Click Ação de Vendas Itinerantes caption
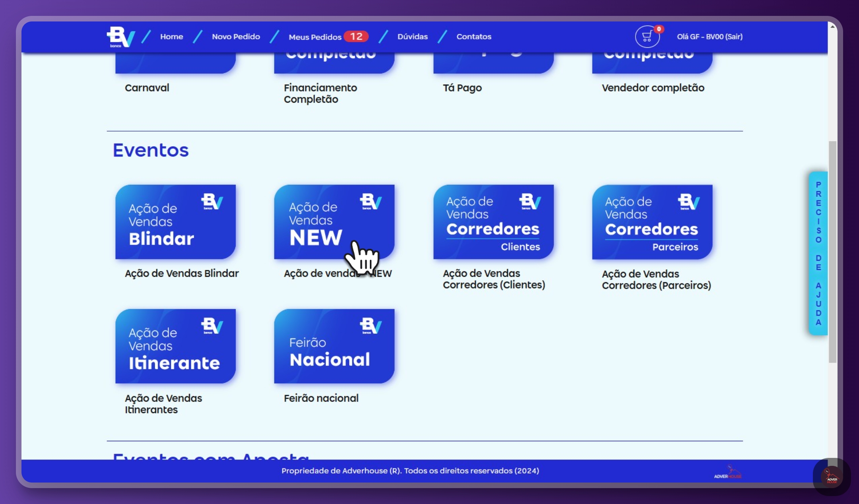859x504 pixels. 163,404
